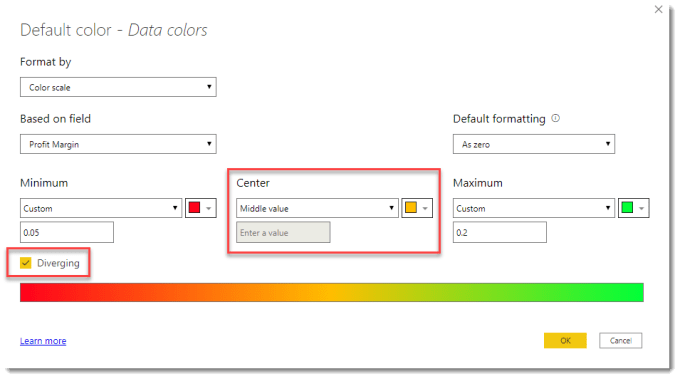Expand the Format by Color scale dropdown
The image size is (680, 379).
click(118, 87)
